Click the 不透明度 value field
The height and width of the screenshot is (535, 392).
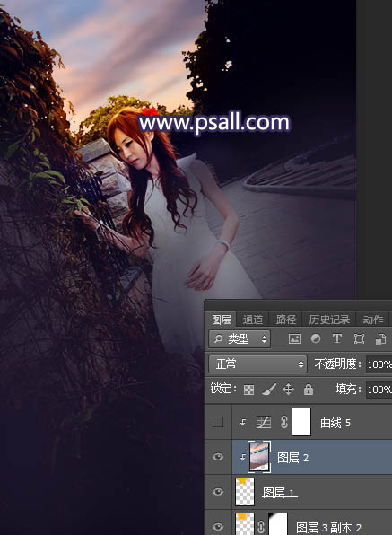379,364
